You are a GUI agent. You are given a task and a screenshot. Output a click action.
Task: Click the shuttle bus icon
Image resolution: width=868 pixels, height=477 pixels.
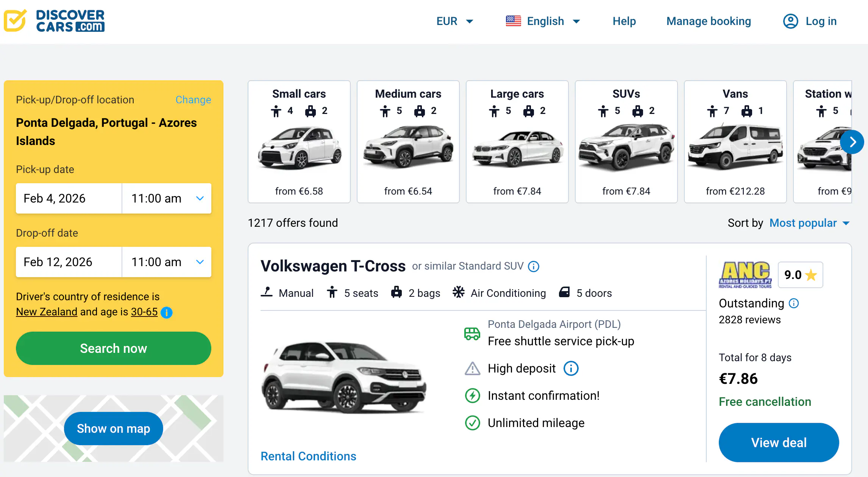click(472, 334)
